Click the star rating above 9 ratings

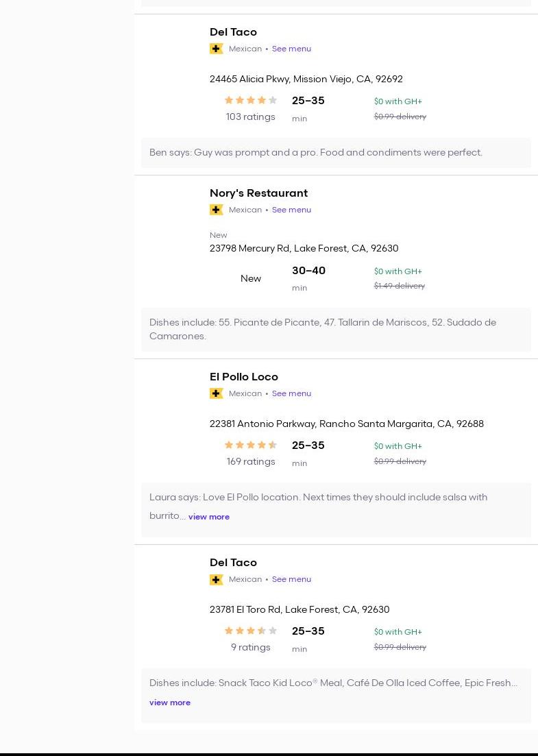(251, 631)
